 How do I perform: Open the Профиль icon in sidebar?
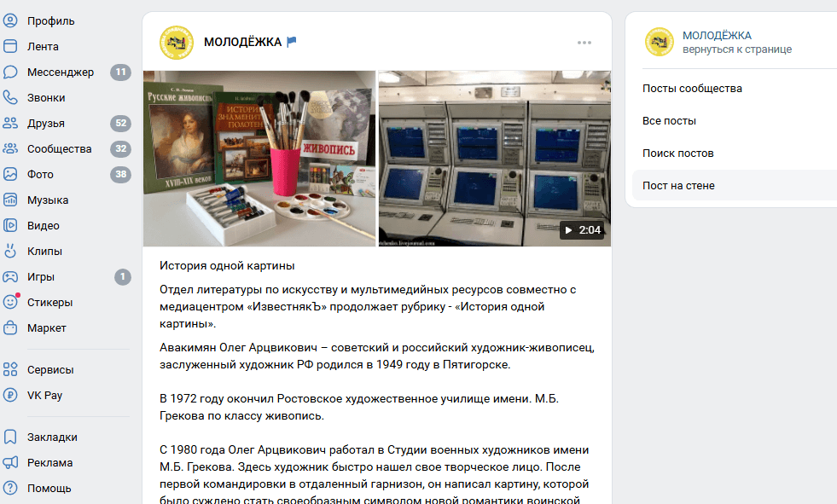pyautogui.click(x=10, y=20)
